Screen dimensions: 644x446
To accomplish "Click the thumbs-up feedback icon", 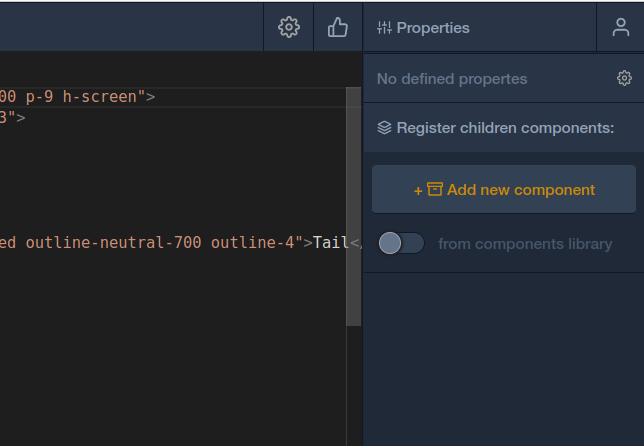I will point(338,28).
